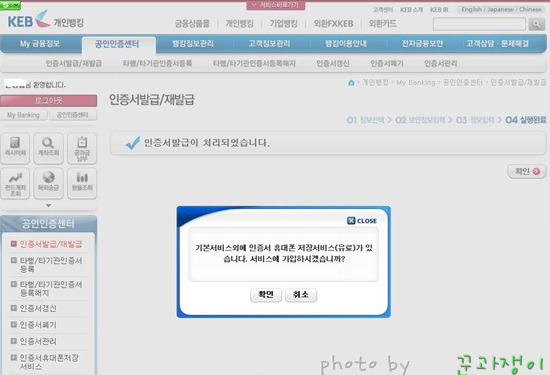Click the KEB 소개 header link
Viewport: 550px width, 375px height.
click(411, 10)
